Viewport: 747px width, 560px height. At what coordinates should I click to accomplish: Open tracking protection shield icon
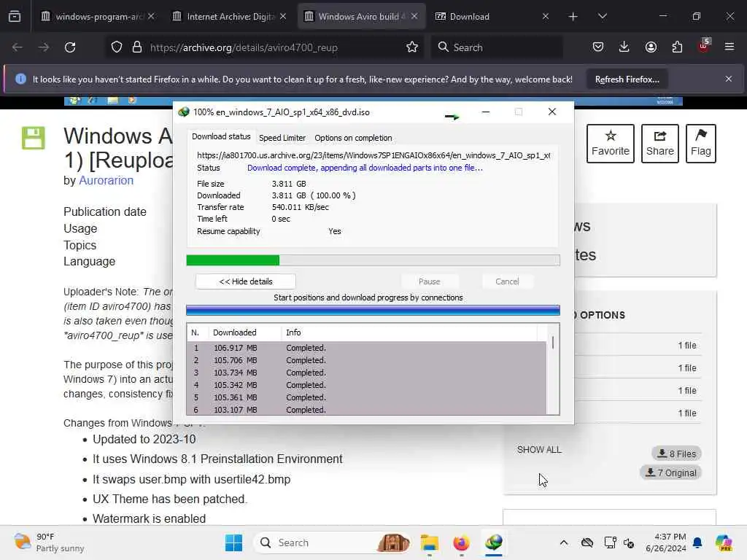coord(117,47)
